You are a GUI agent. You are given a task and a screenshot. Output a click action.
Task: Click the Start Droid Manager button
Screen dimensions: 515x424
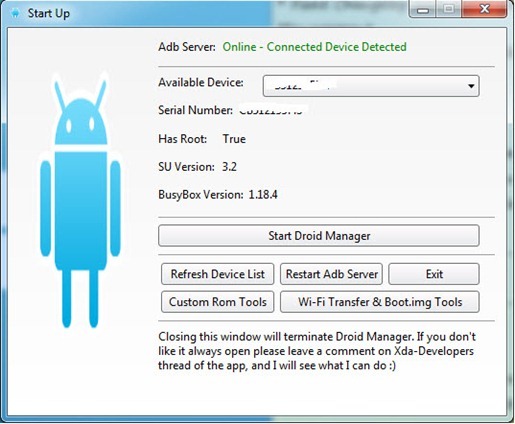tap(319, 236)
